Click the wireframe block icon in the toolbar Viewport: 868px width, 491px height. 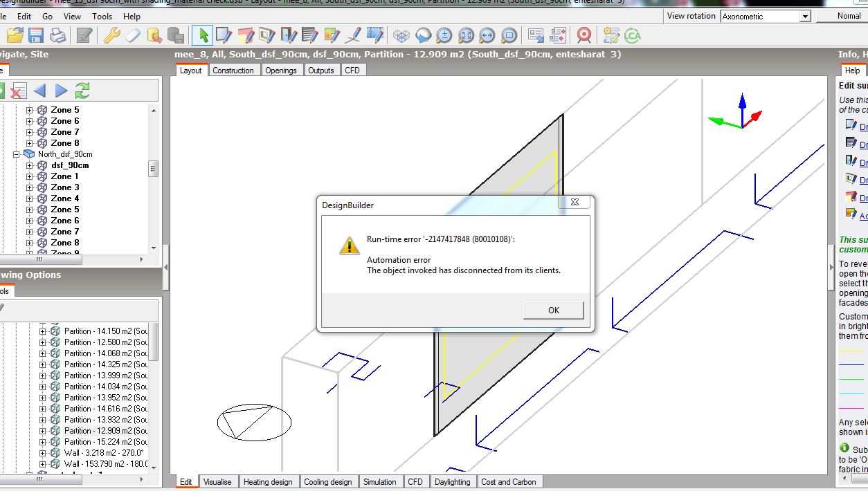tap(400, 35)
